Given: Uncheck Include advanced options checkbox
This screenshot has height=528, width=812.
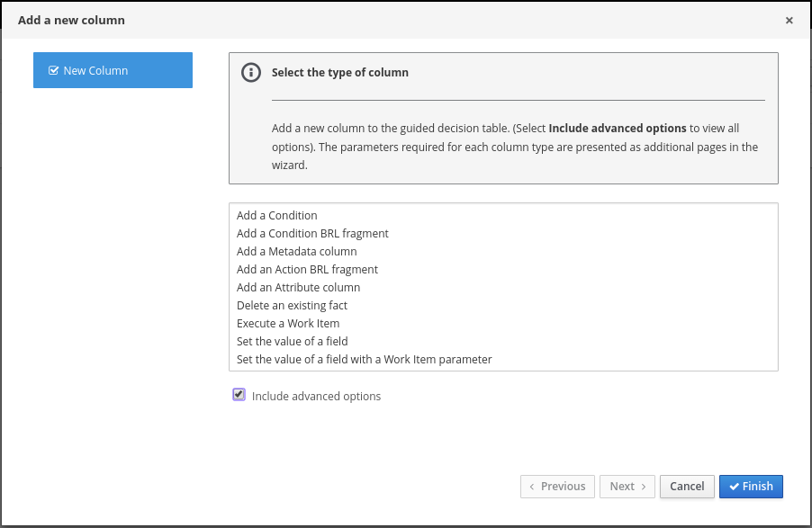Looking at the screenshot, I should (239, 395).
